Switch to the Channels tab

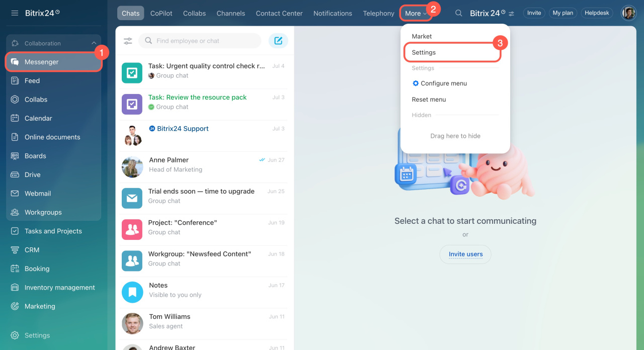(231, 13)
